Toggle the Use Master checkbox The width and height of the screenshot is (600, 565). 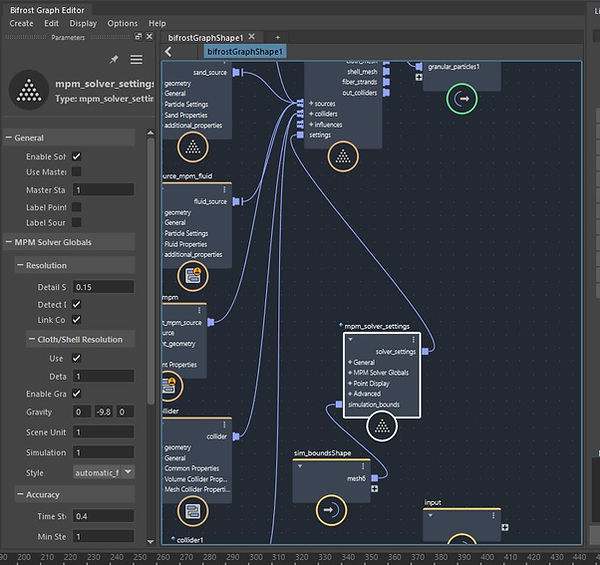[77, 171]
